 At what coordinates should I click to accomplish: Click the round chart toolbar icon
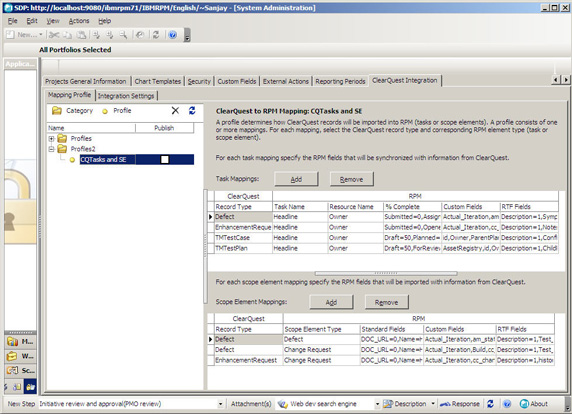pos(140,35)
